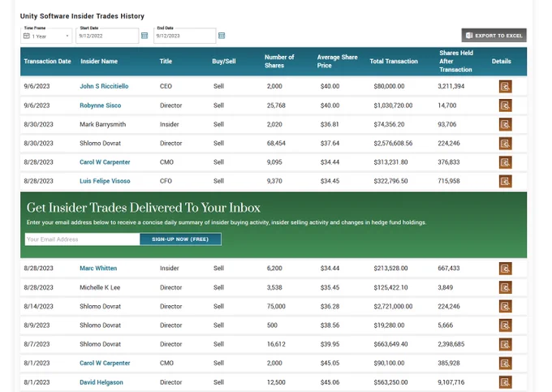The image size is (552, 392).
Task: Select the $45.06 average share price cell
Action: point(330,382)
